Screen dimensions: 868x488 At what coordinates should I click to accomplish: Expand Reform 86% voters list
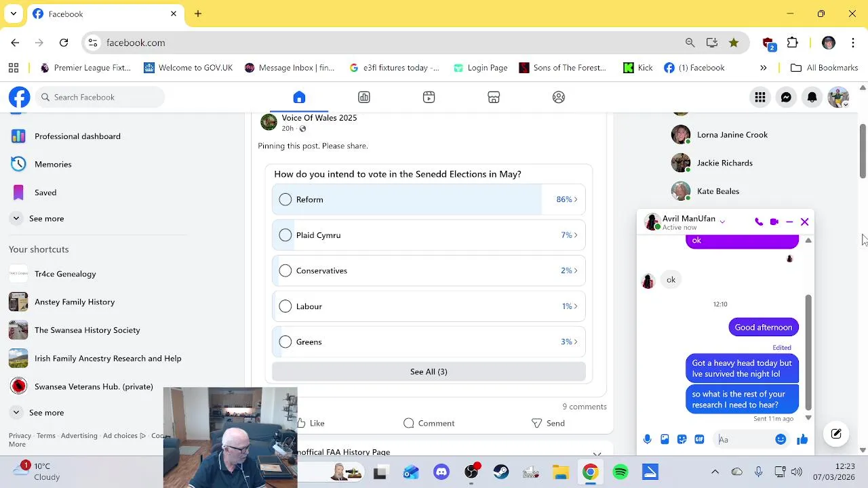[x=567, y=199]
